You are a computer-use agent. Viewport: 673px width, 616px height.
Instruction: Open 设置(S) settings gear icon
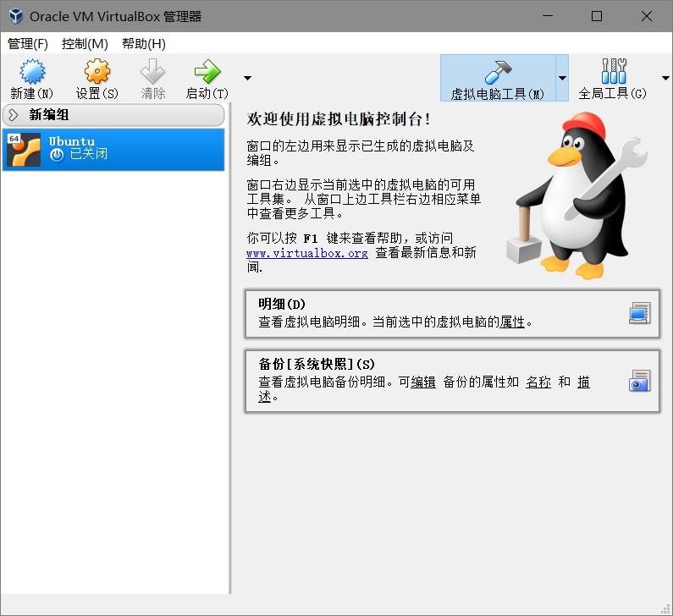coord(97,71)
